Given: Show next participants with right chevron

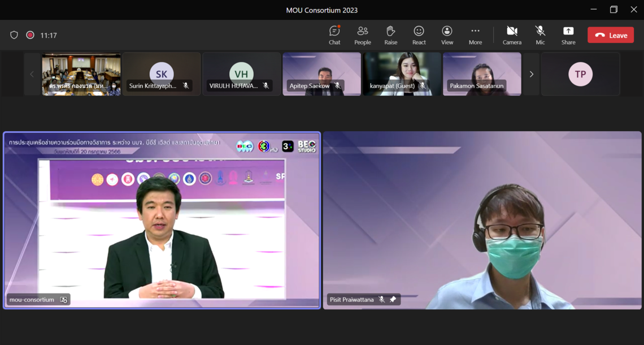Looking at the screenshot, I should pyautogui.click(x=531, y=74).
